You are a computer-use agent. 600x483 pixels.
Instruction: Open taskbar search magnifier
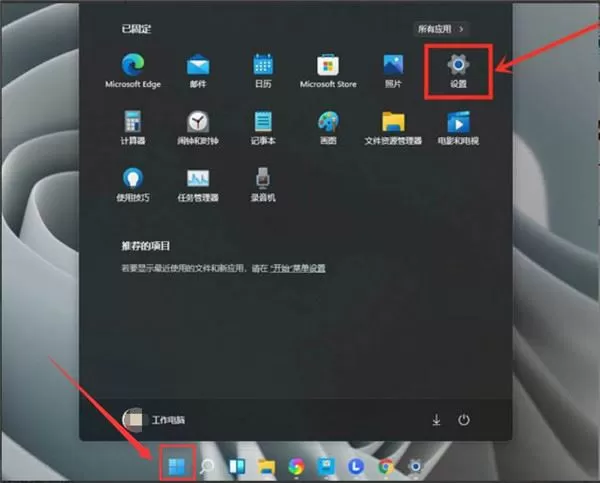point(207,466)
